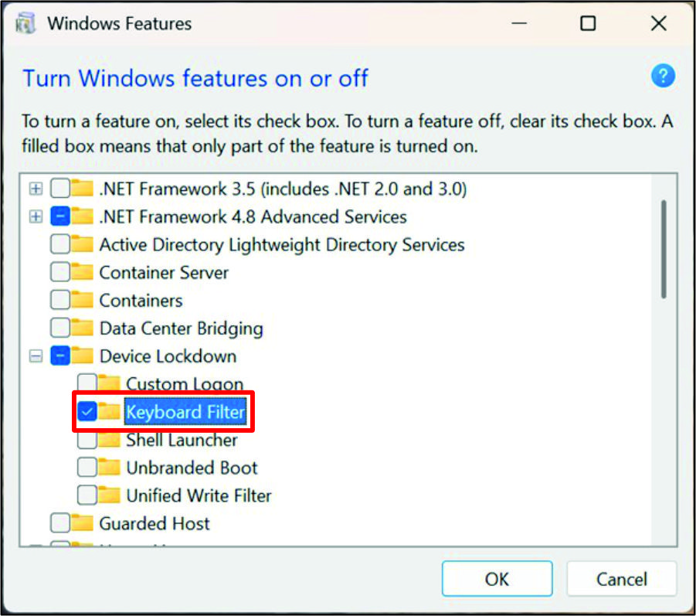Screen dimensions: 696x616
Task: Click the Device Lockdown folder icon
Action: [x=82, y=356]
